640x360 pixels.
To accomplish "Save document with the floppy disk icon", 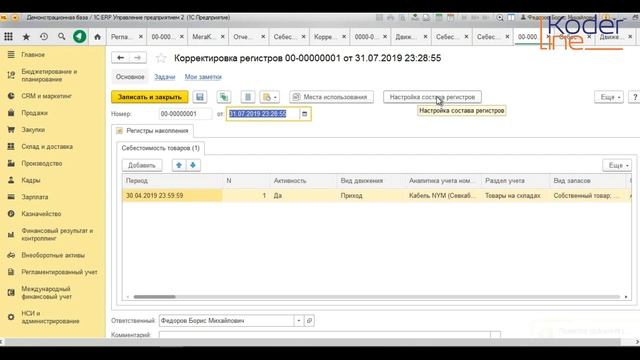I will click(x=200, y=97).
